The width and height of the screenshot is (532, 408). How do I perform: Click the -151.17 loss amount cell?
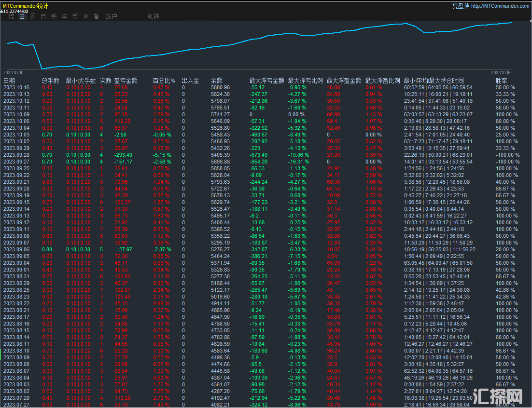124,162
